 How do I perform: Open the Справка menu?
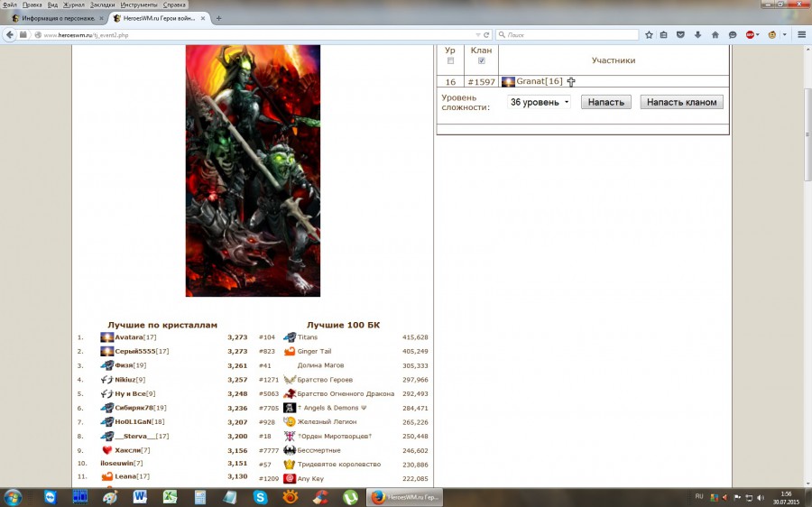click(174, 5)
